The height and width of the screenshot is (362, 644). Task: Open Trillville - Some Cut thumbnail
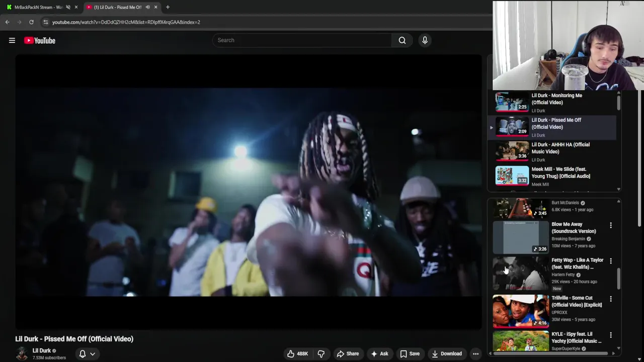pos(521,311)
